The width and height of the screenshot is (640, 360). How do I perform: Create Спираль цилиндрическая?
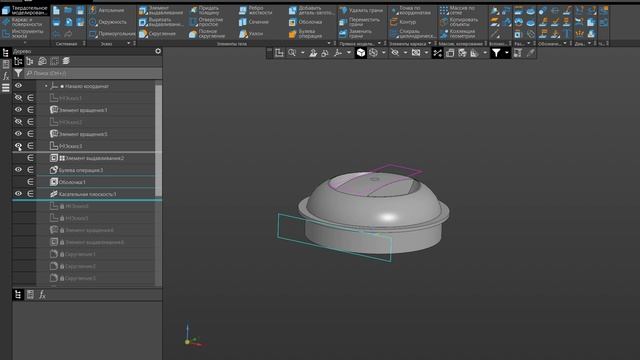(x=412, y=34)
